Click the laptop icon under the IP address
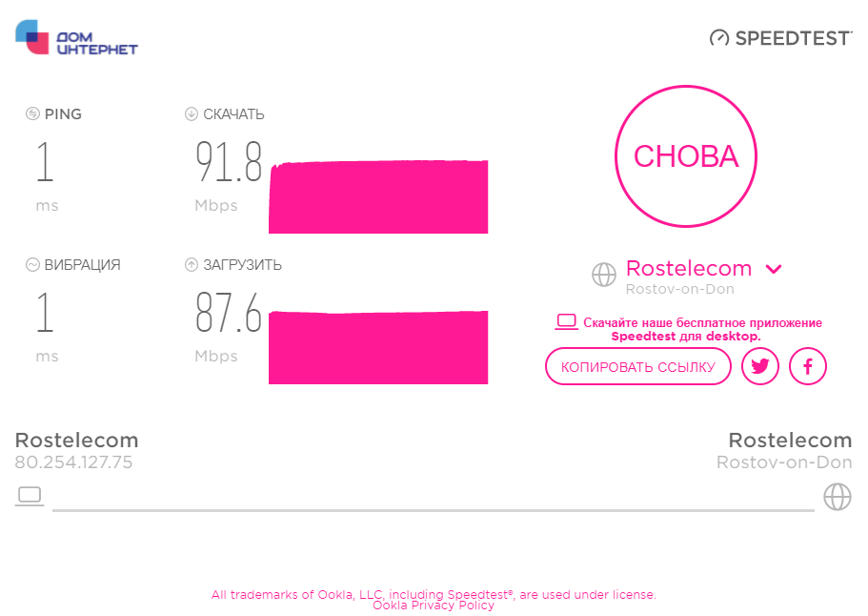Image resolution: width=868 pixels, height=616 pixels. (30, 496)
